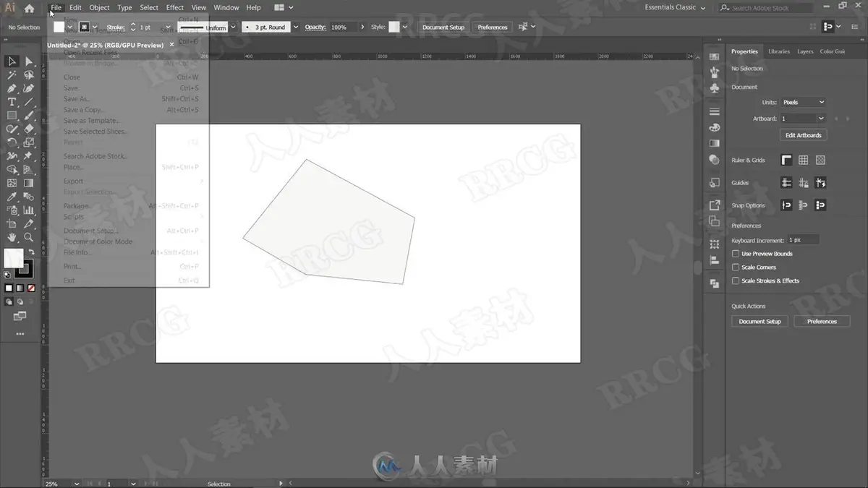The image size is (868, 488).
Task: Select the Column Graph tool
Action: 29,210
